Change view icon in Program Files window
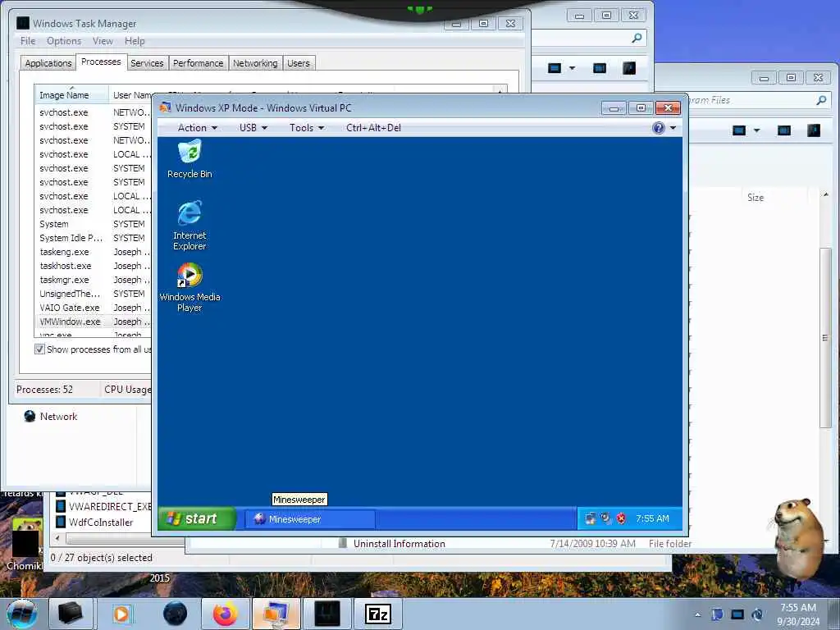 (x=739, y=130)
